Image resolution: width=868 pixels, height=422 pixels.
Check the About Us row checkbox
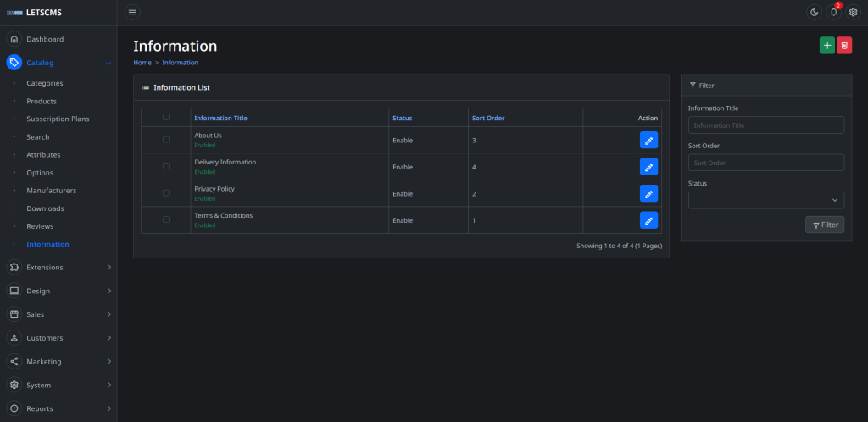(166, 140)
